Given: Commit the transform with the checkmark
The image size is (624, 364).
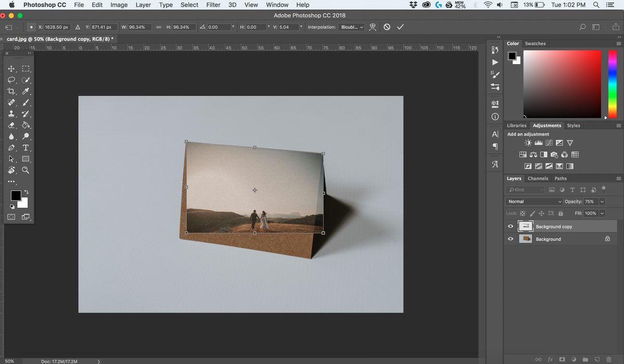Looking at the screenshot, I should coord(400,27).
